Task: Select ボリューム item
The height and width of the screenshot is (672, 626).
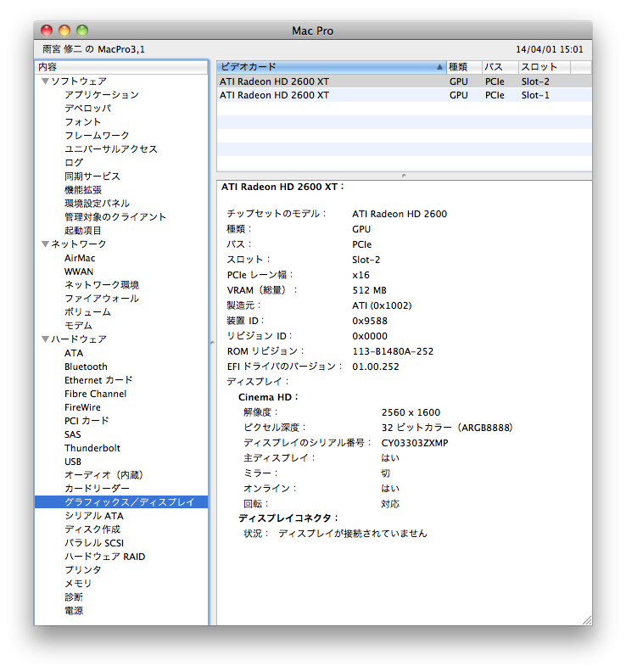Action: 87,312
